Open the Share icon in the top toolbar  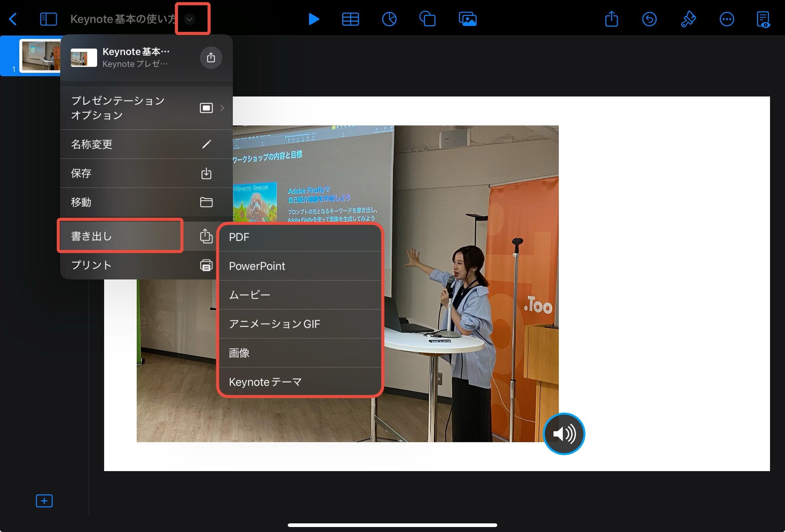(x=612, y=19)
